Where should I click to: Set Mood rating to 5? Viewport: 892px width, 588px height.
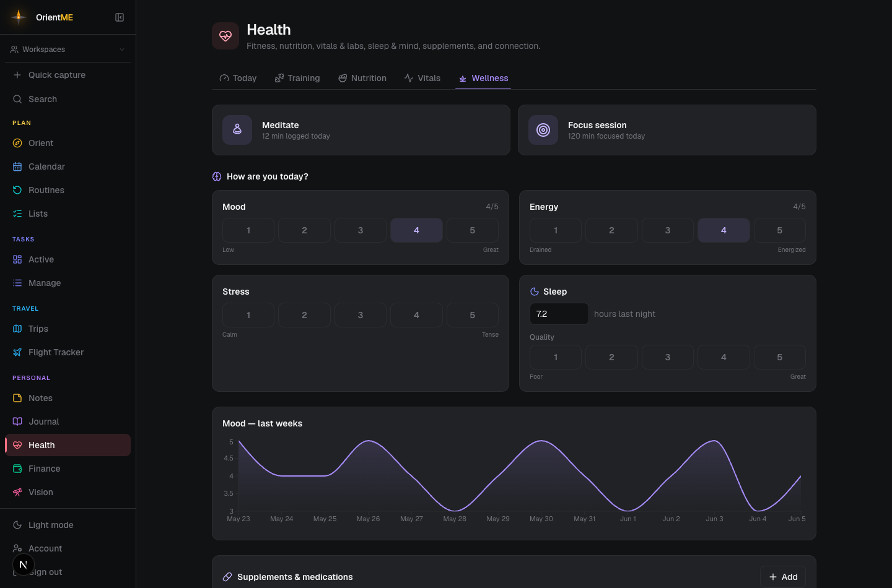pos(473,230)
